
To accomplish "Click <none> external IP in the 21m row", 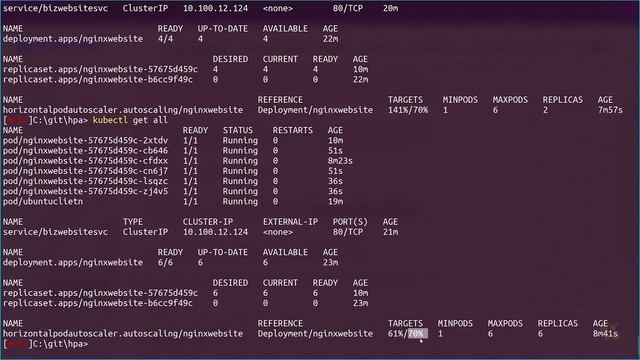I will click(x=278, y=232).
